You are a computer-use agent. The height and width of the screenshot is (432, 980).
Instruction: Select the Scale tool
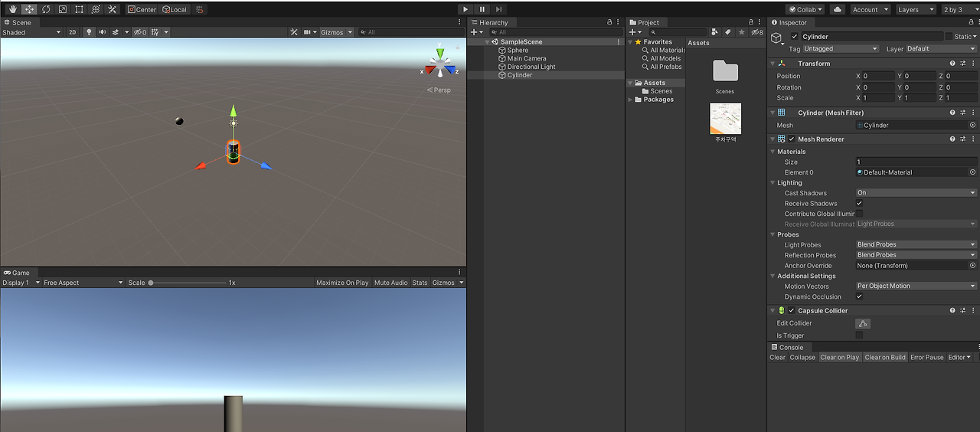(x=63, y=9)
